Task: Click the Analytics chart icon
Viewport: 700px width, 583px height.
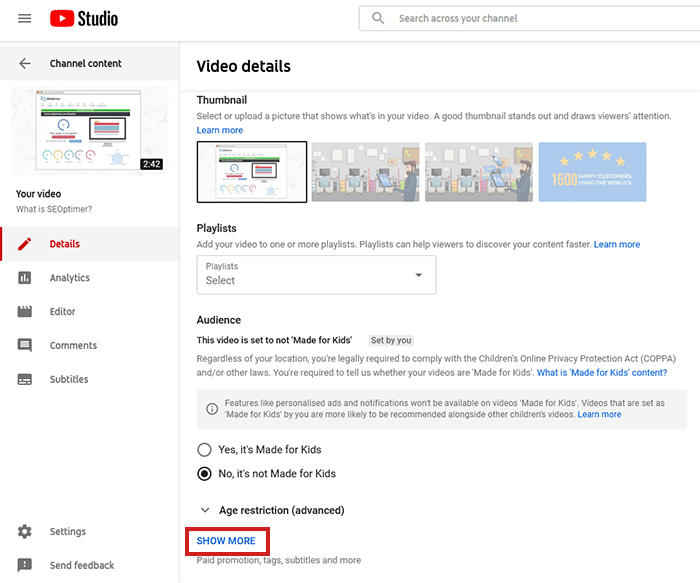Action: pyautogui.click(x=25, y=278)
